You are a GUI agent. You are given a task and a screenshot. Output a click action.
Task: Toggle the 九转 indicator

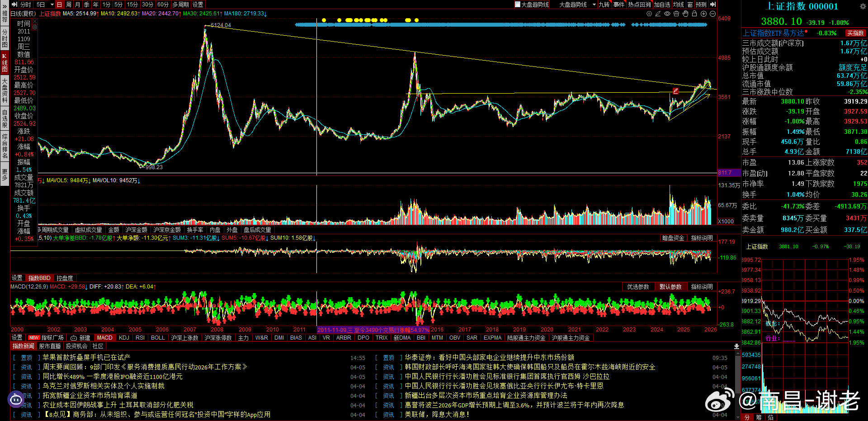tap(604, 5)
